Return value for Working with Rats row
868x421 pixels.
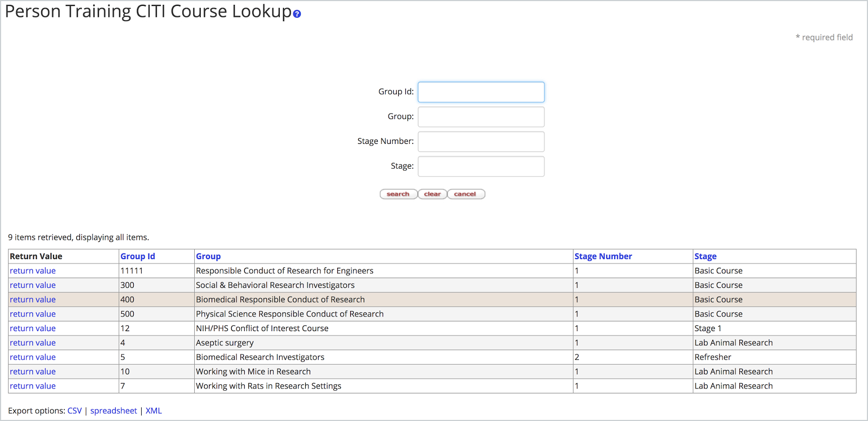coord(32,386)
